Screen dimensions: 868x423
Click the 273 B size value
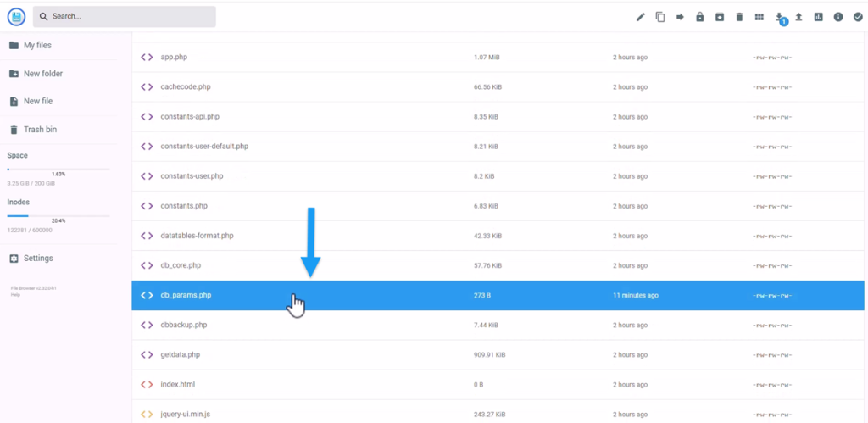[482, 296]
